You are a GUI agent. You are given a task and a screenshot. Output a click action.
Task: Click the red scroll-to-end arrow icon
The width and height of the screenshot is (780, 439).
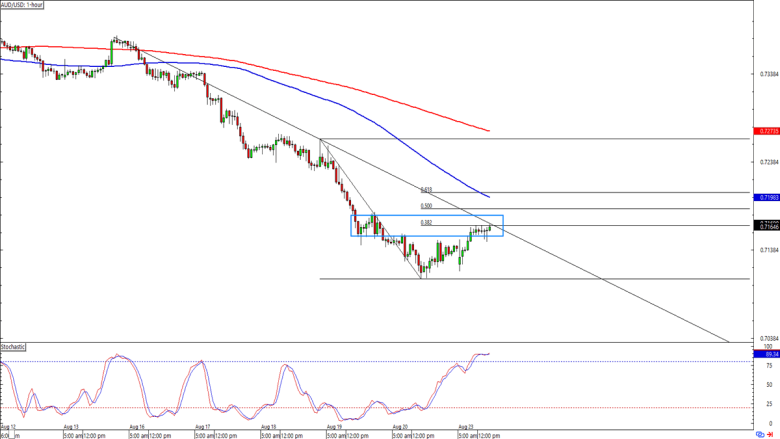coord(770,435)
